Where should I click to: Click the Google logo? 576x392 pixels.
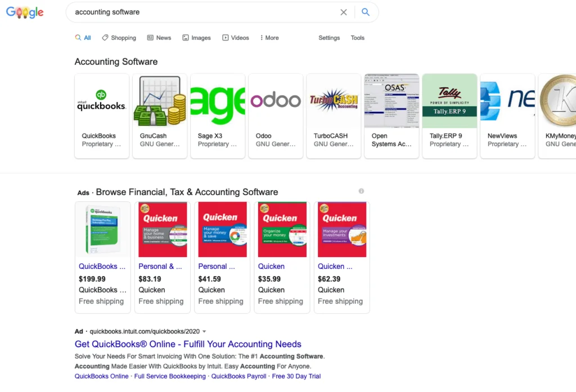coord(25,12)
